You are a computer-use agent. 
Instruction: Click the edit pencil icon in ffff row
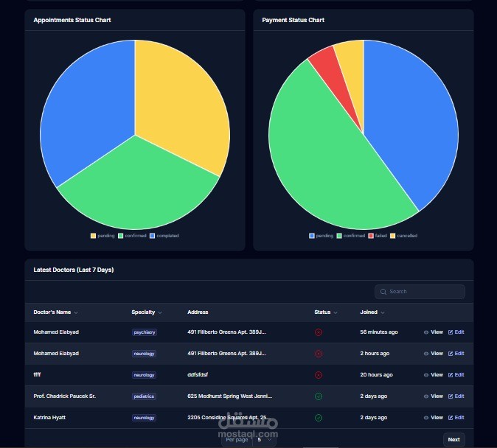[451, 375]
